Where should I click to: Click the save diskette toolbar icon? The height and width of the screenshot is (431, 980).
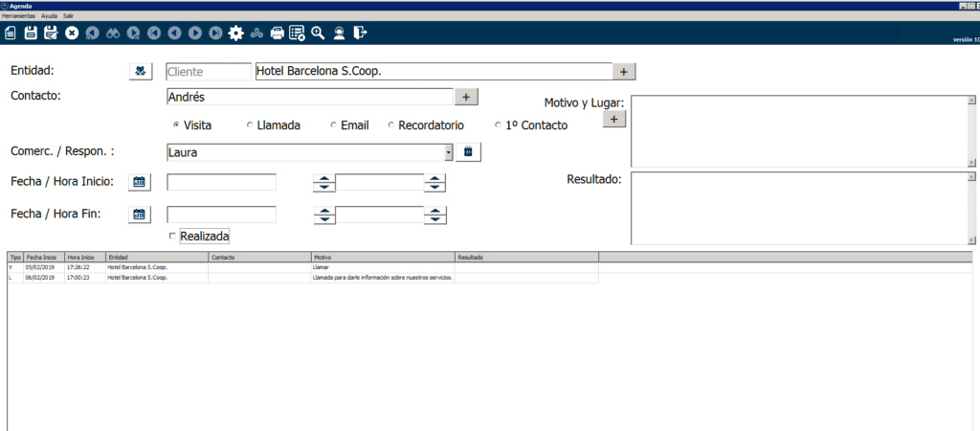point(31,34)
